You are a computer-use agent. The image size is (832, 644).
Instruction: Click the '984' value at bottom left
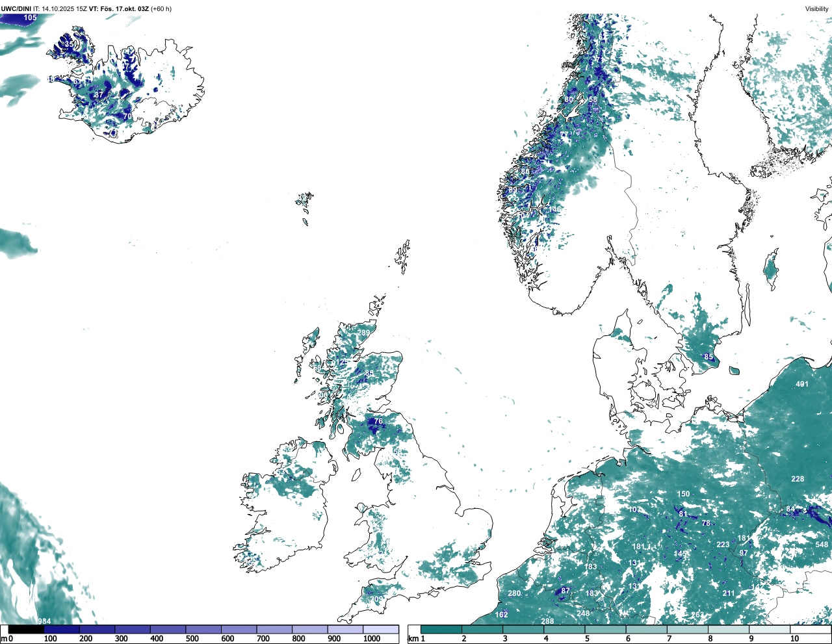click(44, 622)
